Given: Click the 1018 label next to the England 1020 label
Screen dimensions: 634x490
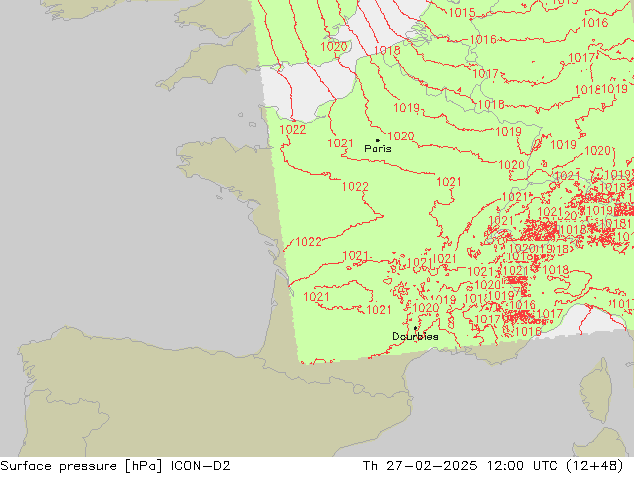Looking at the screenshot, I should tap(387, 50).
